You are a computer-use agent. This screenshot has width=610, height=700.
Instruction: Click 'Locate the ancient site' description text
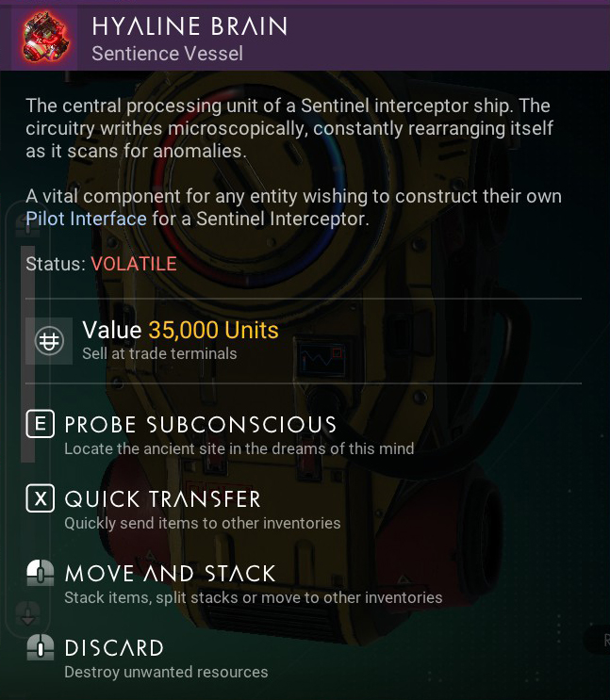click(x=239, y=448)
